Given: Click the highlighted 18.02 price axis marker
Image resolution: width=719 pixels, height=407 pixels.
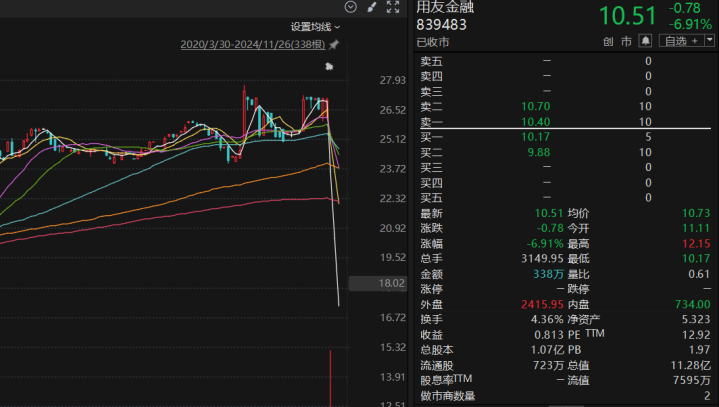Looking at the screenshot, I should 377,283.
